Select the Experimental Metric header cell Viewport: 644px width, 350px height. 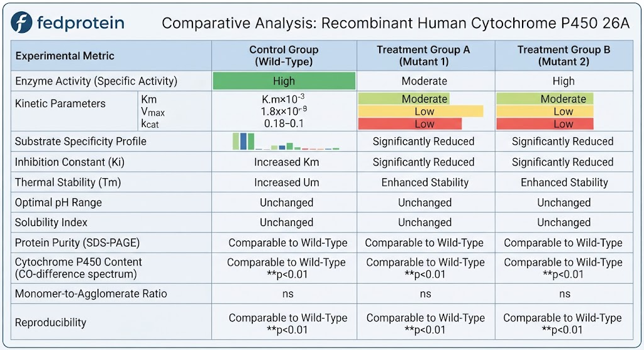tap(65, 56)
